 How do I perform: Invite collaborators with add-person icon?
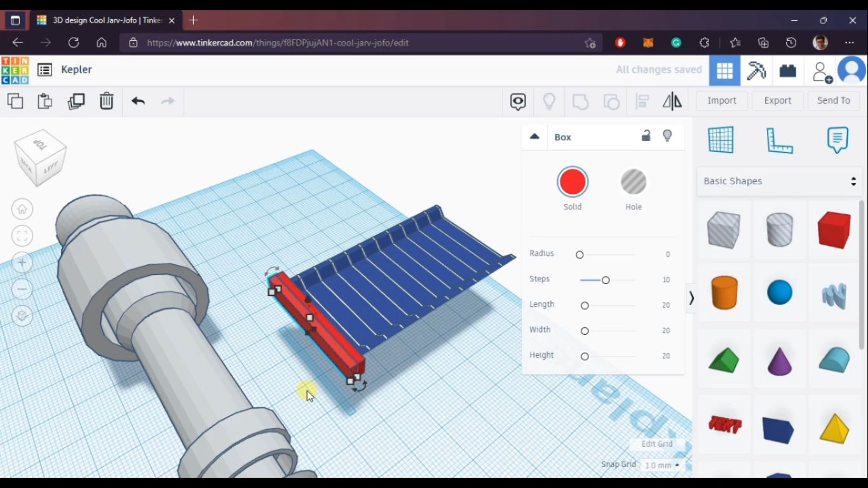(822, 72)
